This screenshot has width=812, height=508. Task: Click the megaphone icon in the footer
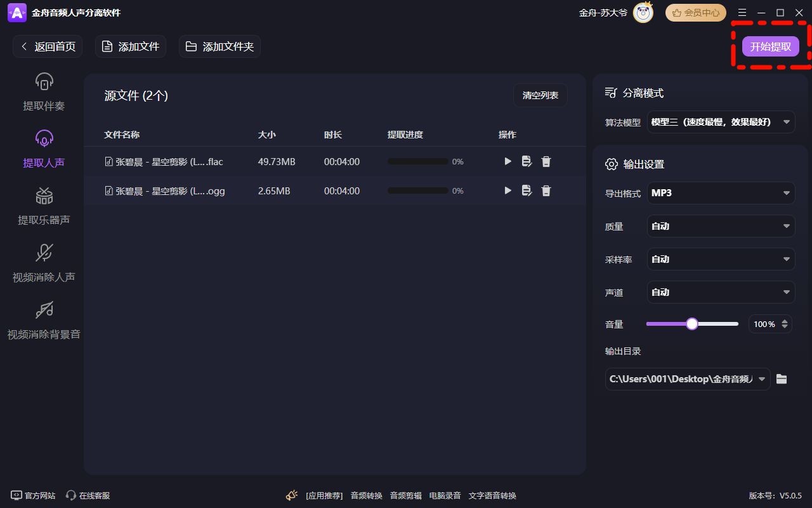[x=292, y=495]
